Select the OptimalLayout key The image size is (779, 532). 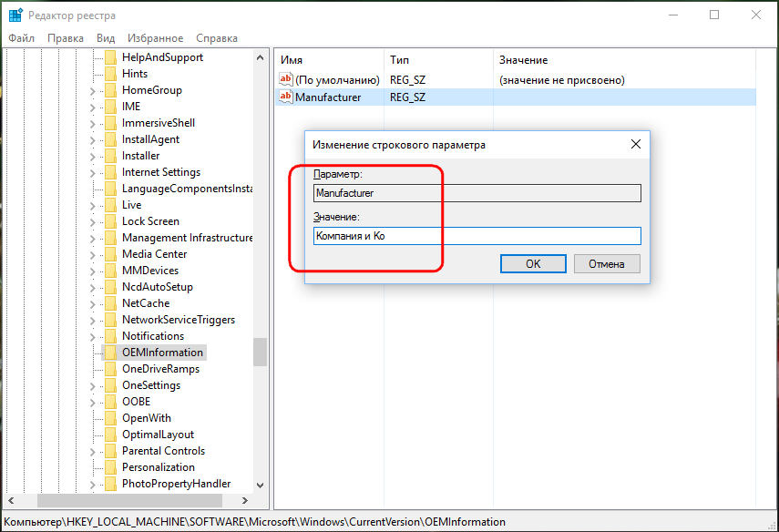pyautogui.click(x=158, y=435)
